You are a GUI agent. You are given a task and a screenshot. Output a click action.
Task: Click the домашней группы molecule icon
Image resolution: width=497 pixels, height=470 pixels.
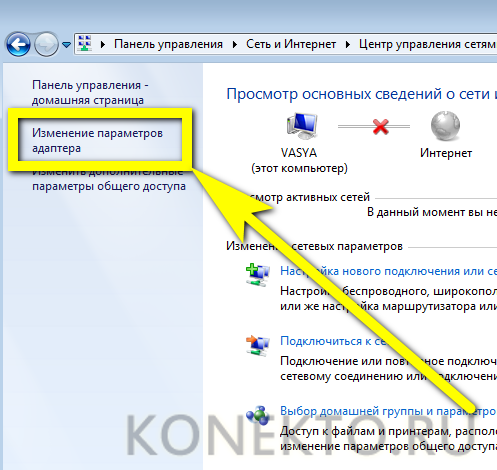click(x=258, y=415)
